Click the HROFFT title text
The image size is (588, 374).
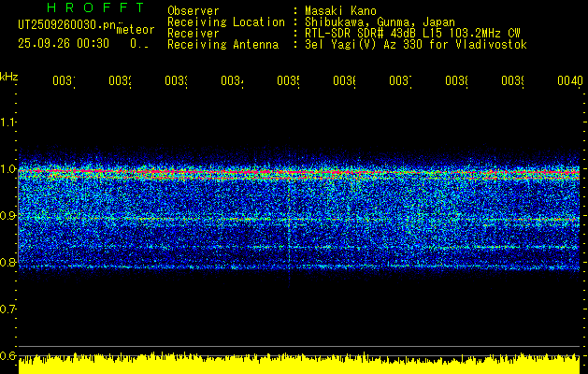(96, 7)
